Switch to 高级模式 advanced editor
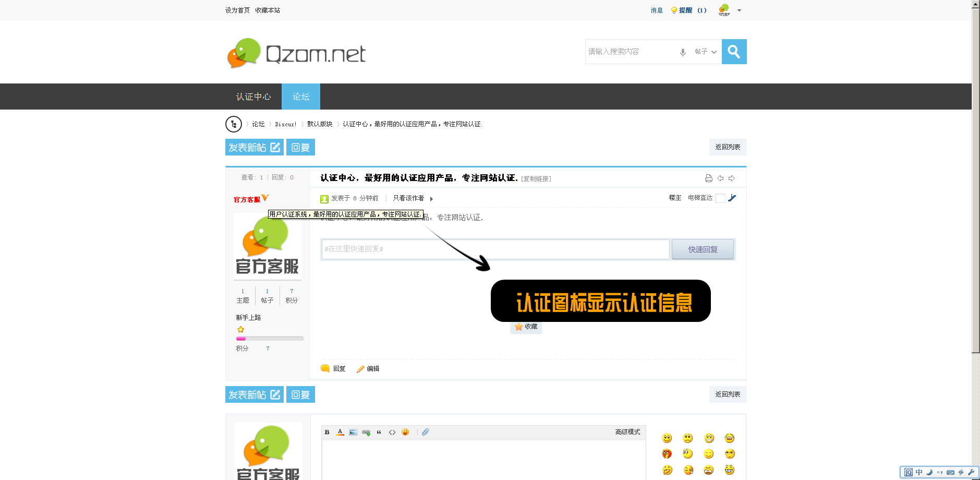 [627, 432]
